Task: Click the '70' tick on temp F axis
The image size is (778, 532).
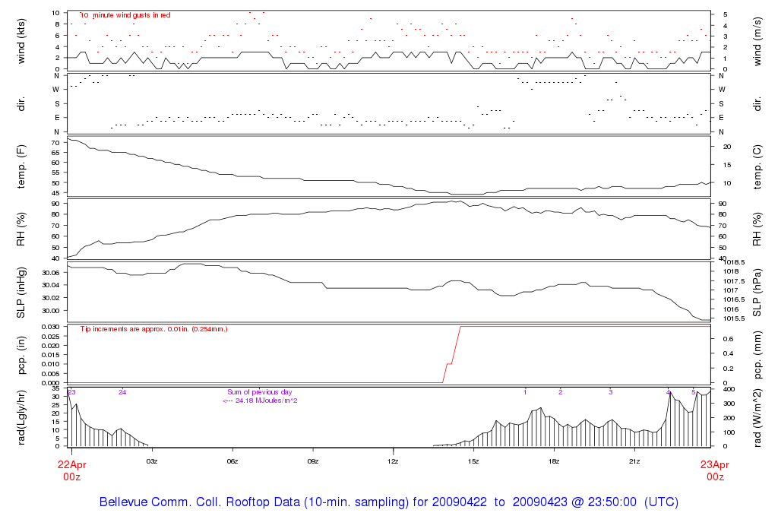Action: pos(55,142)
